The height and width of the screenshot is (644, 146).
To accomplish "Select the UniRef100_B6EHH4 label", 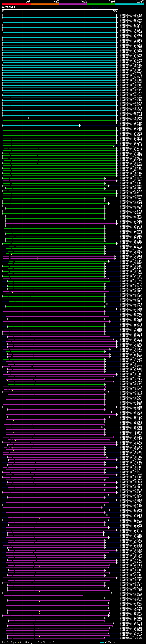I will pyautogui.click(x=131, y=427).
